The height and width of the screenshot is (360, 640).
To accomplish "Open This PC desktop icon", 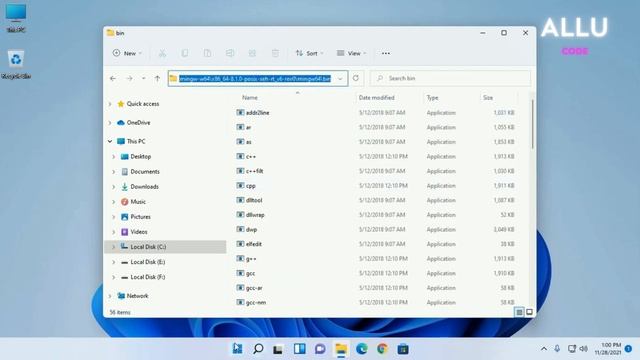I will coord(16,18).
